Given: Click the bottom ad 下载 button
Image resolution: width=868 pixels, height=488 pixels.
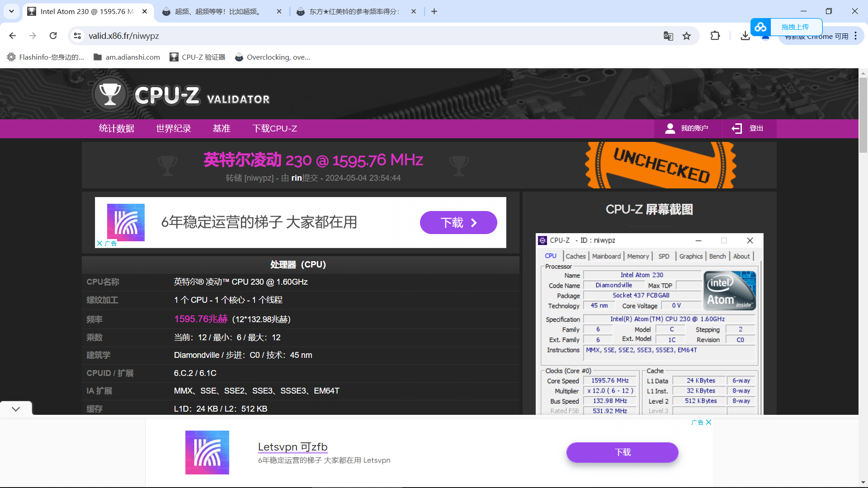Looking at the screenshot, I should click(x=623, y=452).
